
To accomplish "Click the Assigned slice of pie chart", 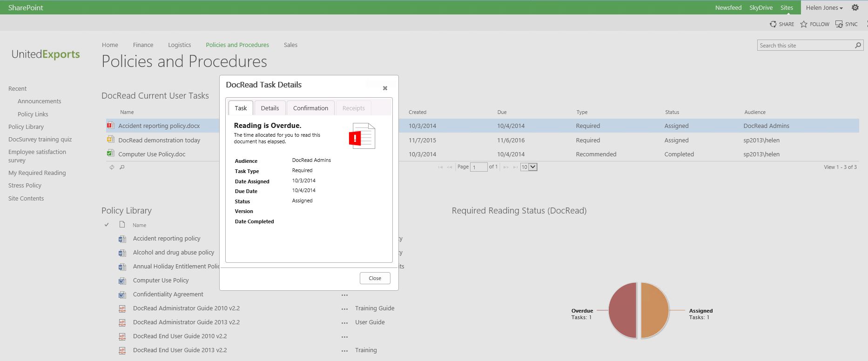I will (654, 310).
